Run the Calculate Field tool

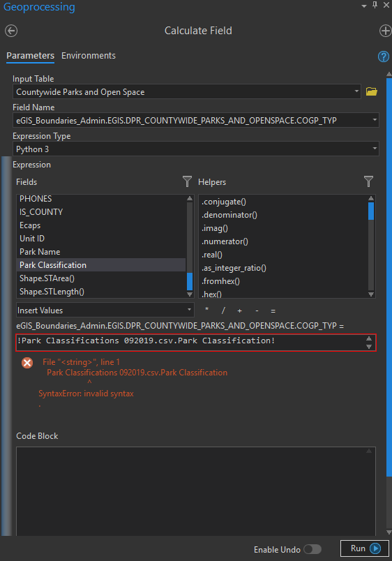(x=365, y=548)
